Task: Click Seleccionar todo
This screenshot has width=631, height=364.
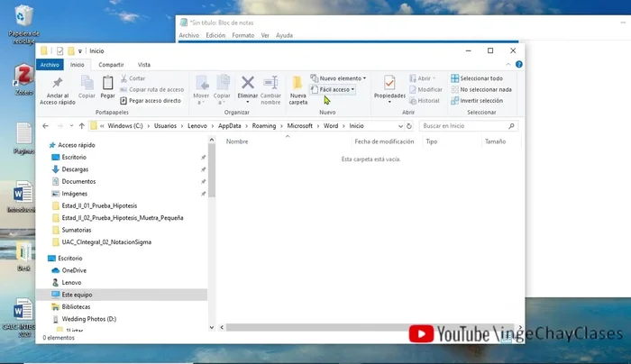Action: (477, 78)
